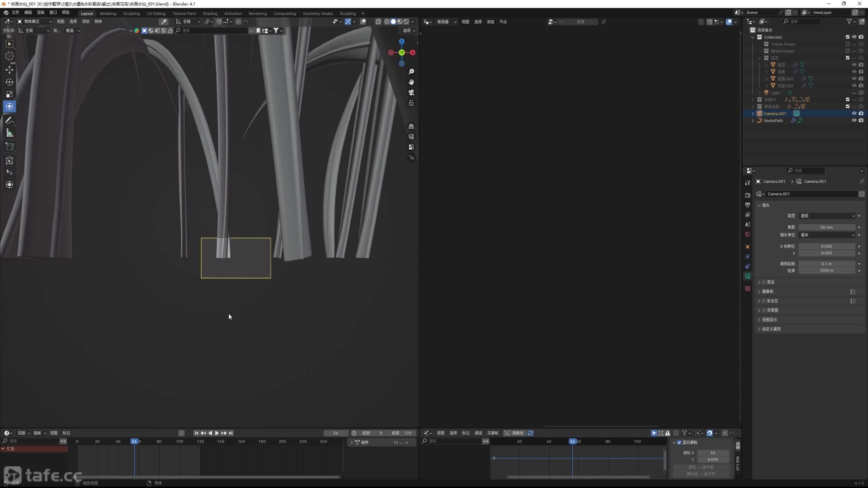Open the Object Data camera properties tab
Screen dimensions: 868x488
point(748,276)
